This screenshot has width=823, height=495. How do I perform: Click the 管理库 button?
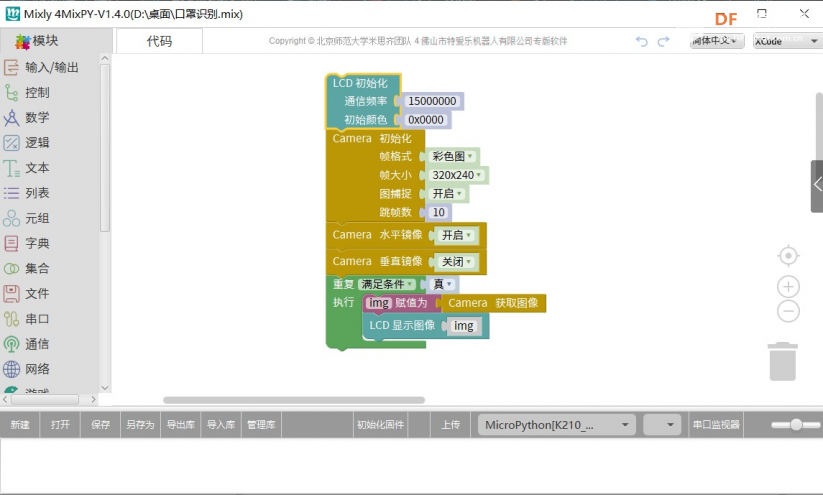point(261,425)
